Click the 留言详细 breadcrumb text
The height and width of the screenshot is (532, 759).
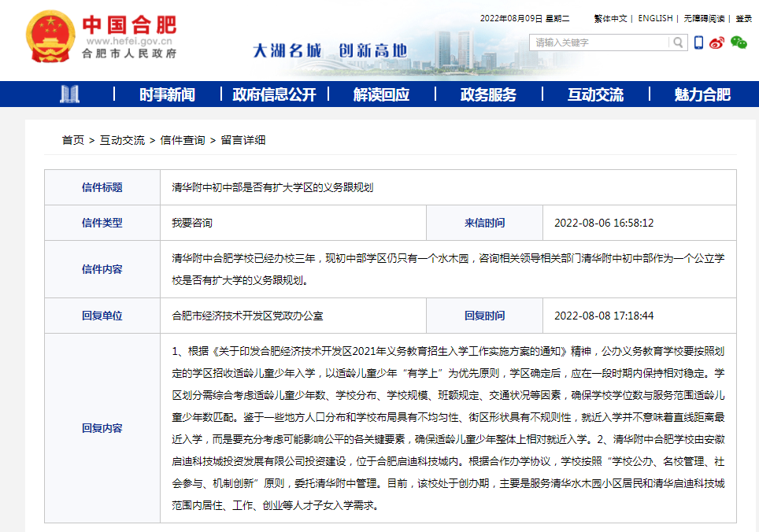click(x=243, y=140)
